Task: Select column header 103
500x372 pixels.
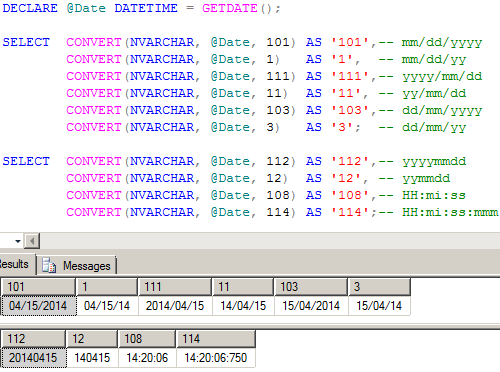Action: pos(311,287)
